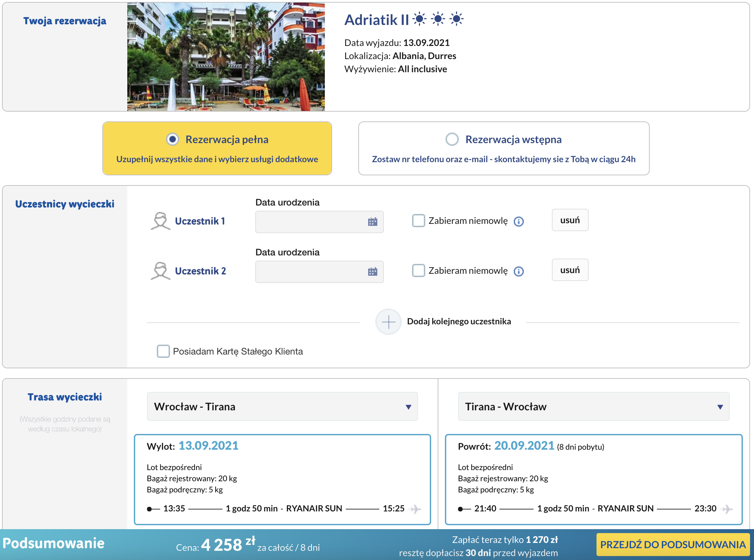Image resolution: width=754 pixels, height=560 pixels.
Task: Open the Wylot date 13.09.2021 link
Action: 208,446
